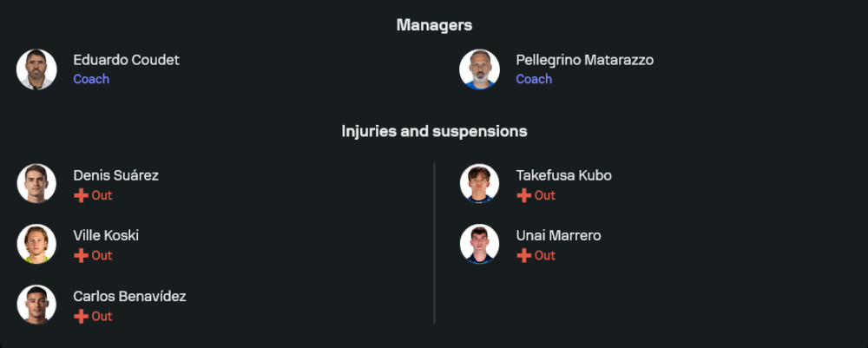The image size is (868, 348).
Task: Click Pellegrino Matarazzo's manager photo
Action: [x=479, y=69]
